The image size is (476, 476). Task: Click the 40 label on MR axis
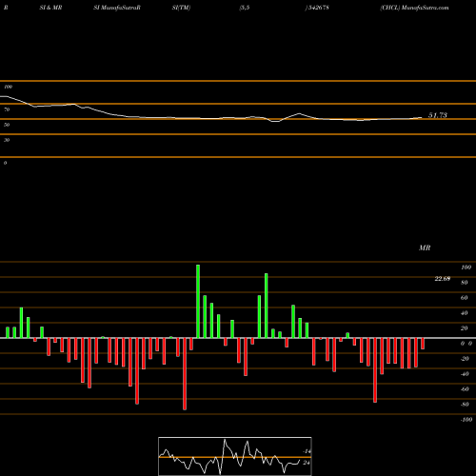pos(465,313)
